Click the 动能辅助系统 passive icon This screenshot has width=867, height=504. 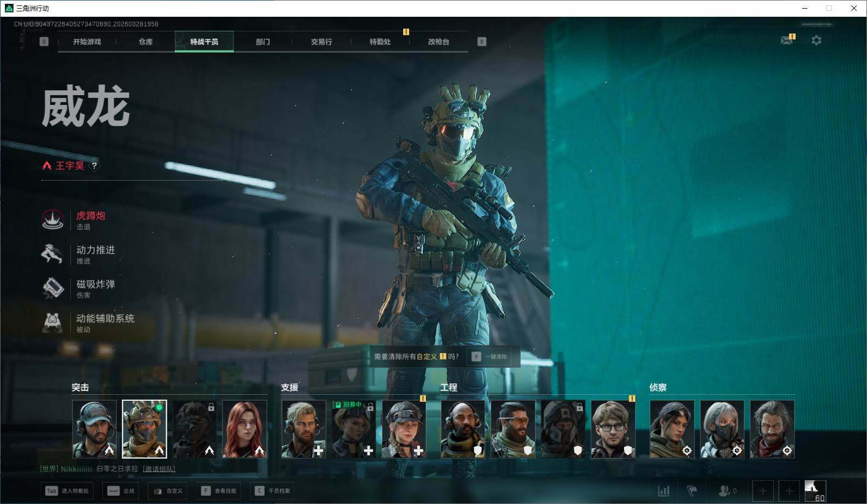[52, 322]
